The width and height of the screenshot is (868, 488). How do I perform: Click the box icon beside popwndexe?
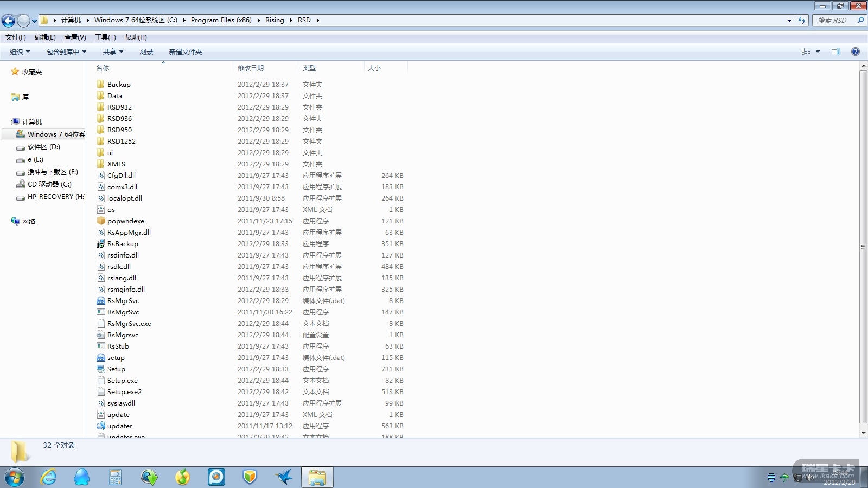coord(101,221)
